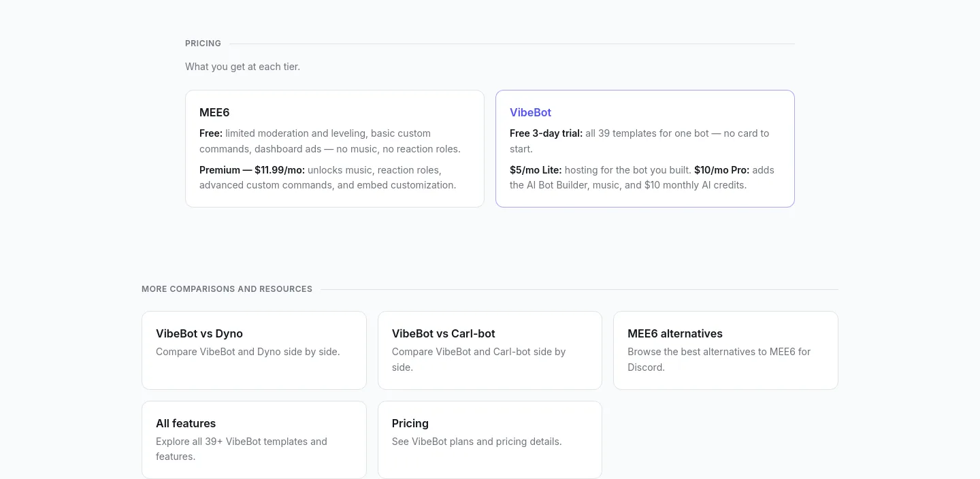Click "Compare VibeBot and Dyno side by side."

[248, 352]
